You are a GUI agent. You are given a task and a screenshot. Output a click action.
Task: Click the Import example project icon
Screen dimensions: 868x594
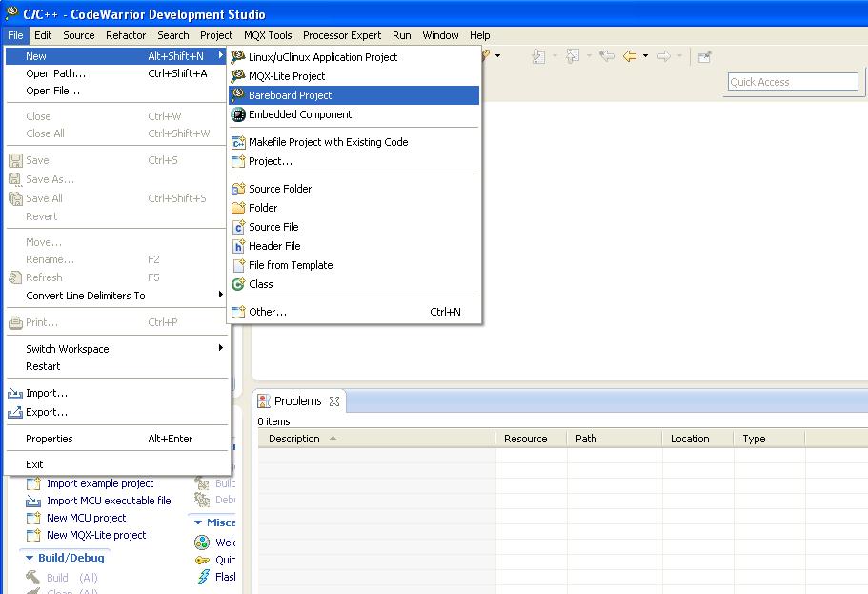click(x=33, y=483)
